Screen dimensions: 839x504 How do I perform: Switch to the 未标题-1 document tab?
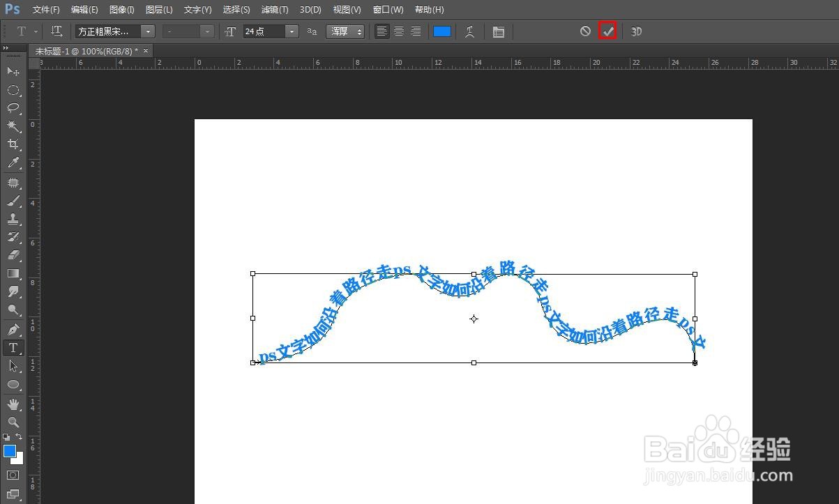click(x=86, y=51)
